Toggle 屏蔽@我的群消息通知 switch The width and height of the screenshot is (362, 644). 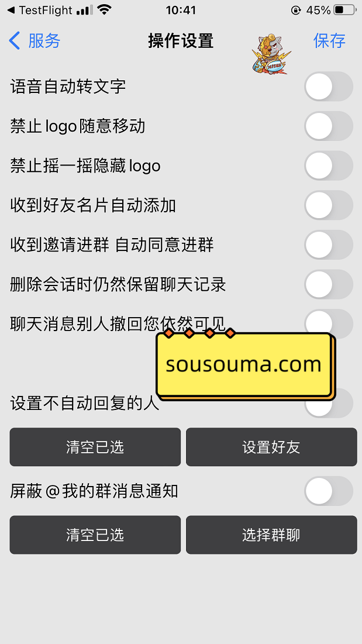328,491
